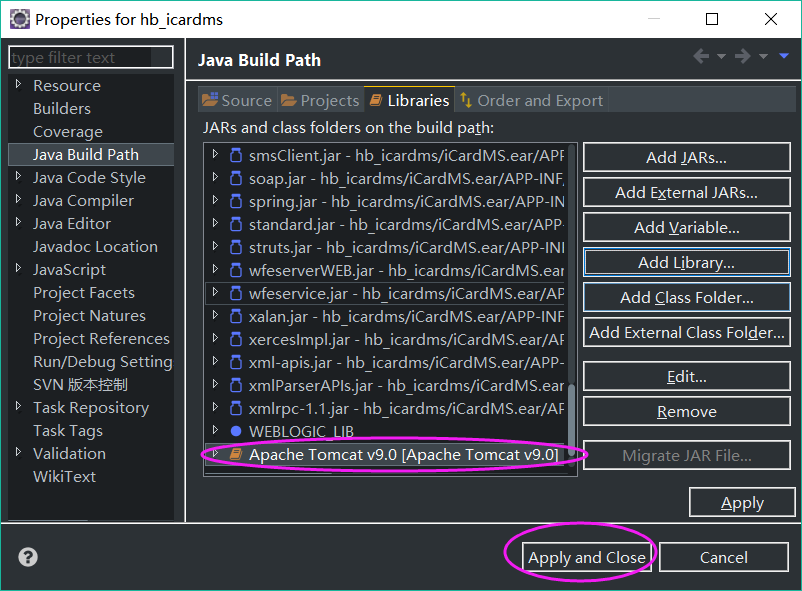Click Add External Class Folder... button

pos(686,333)
